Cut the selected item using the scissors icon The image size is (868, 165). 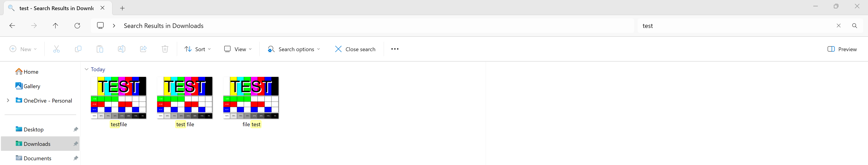pos(56,49)
